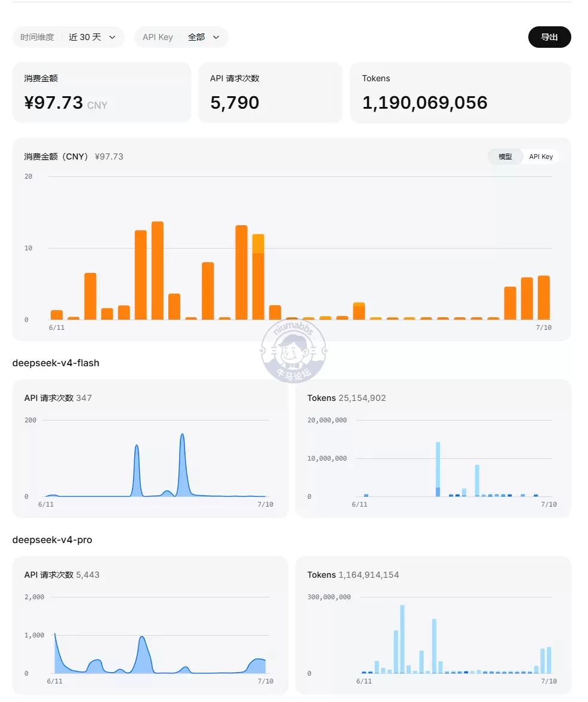
Task: Click the tallest orange bar in spending chart
Action: (158, 271)
